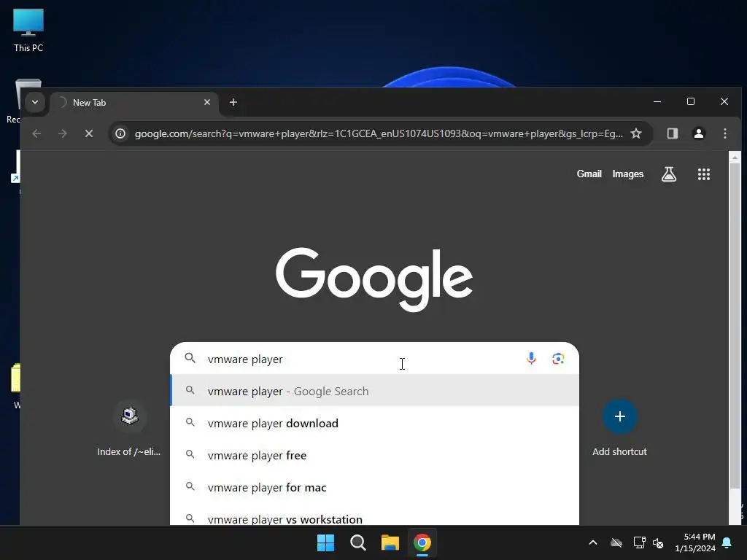Open Gmail link

click(589, 174)
